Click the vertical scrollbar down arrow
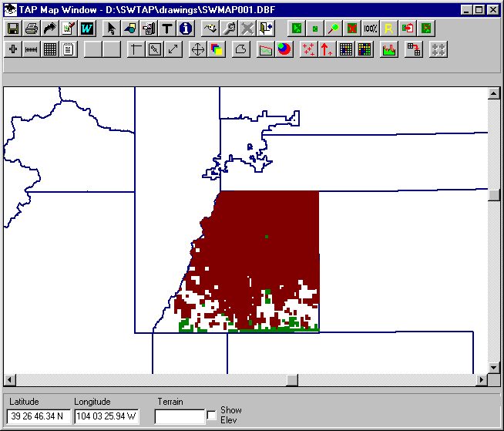This screenshot has height=431, width=504. coord(494,367)
